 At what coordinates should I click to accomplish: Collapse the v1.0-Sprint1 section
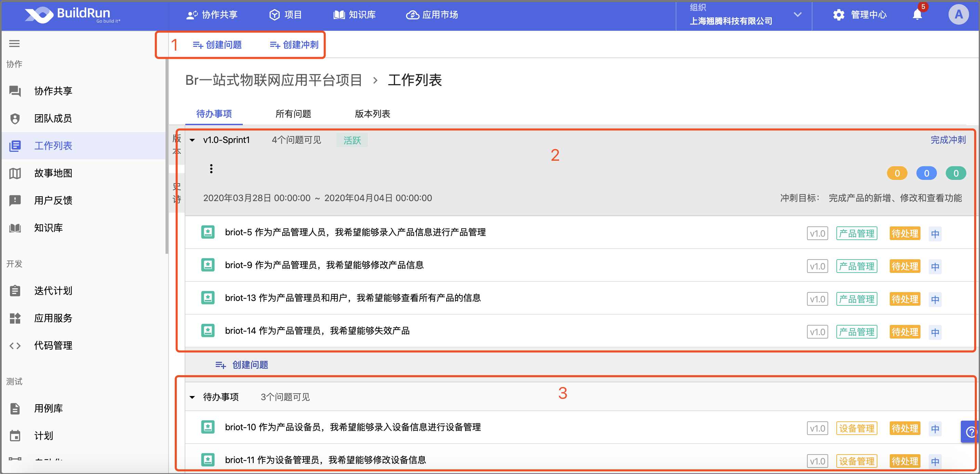point(192,140)
